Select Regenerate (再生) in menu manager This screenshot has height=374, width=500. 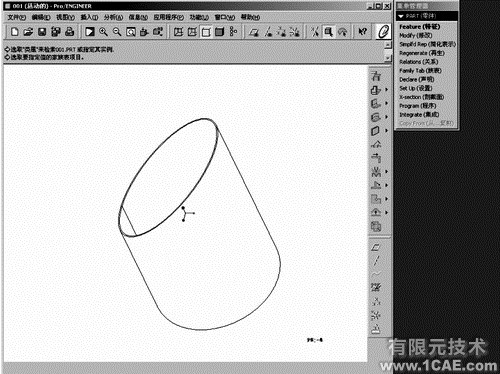422,53
